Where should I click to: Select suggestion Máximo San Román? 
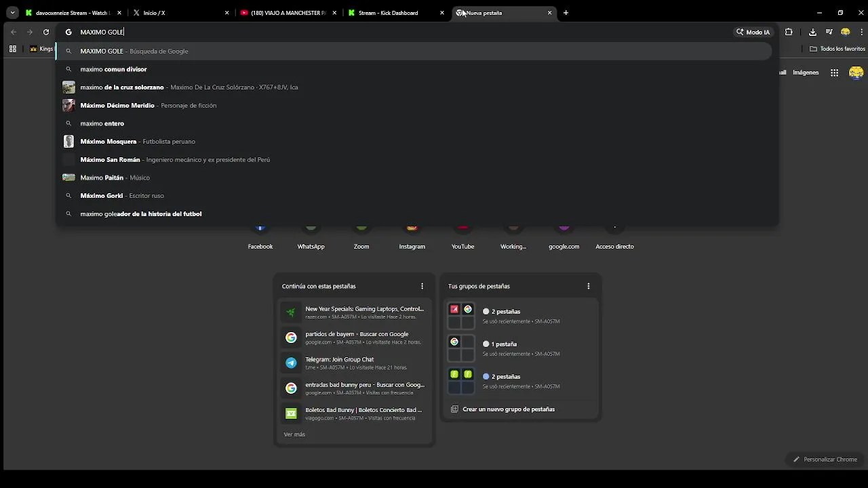coord(414,159)
